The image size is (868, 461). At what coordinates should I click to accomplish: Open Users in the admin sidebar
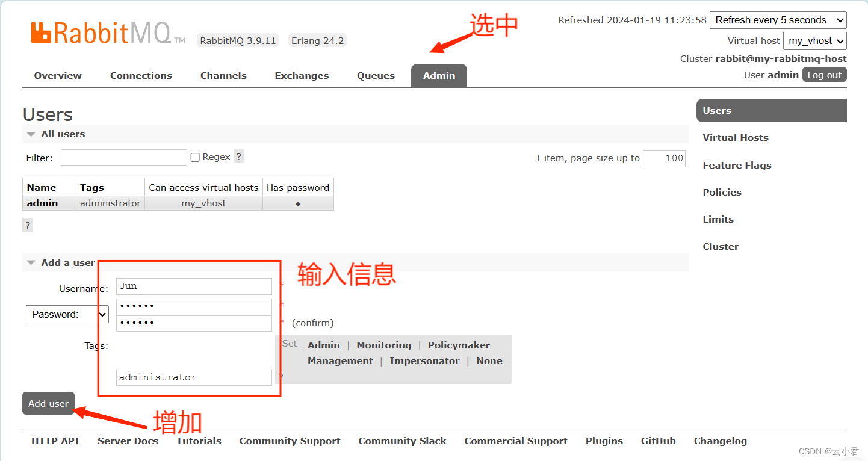(772, 110)
